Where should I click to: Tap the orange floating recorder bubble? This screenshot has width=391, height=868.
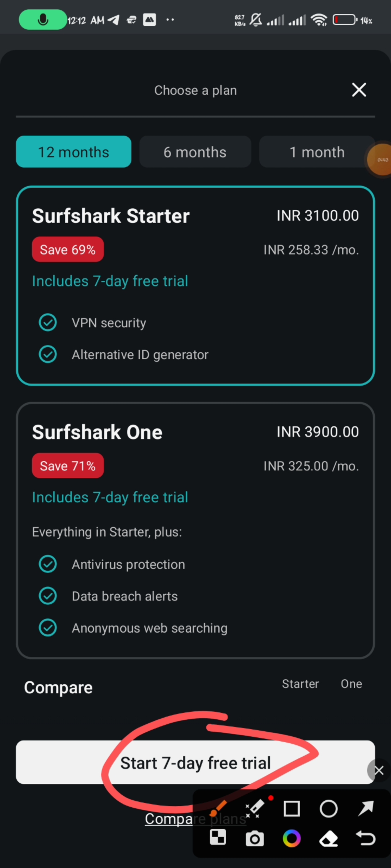tap(382, 159)
